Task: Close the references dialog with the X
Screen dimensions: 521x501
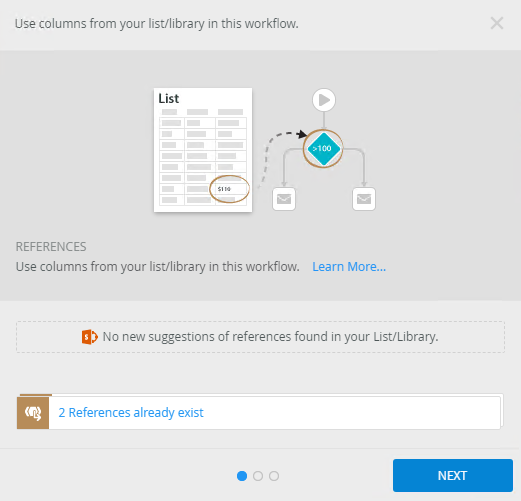Action: pyautogui.click(x=497, y=23)
